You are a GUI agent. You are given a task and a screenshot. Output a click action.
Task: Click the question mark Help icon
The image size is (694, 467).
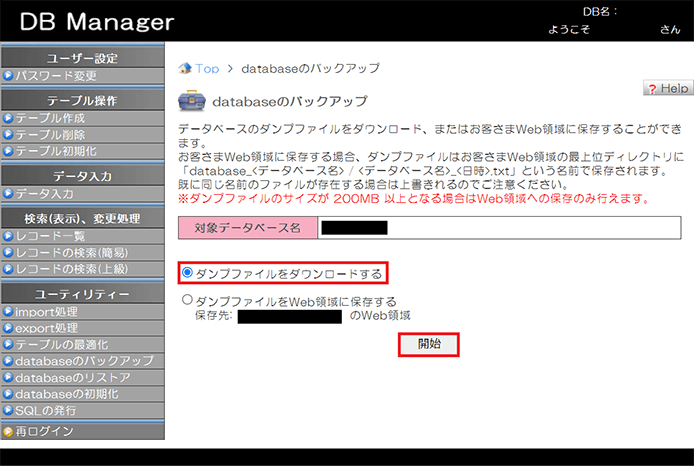653,89
